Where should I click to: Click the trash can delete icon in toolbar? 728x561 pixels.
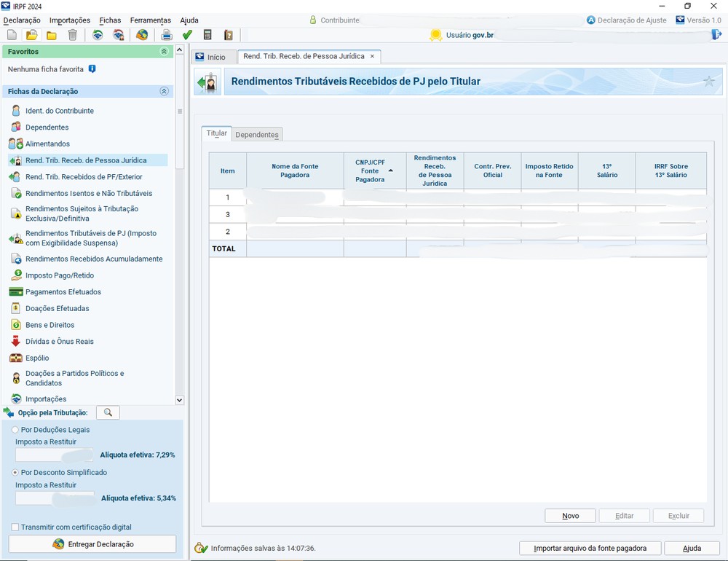click(72, 35)
